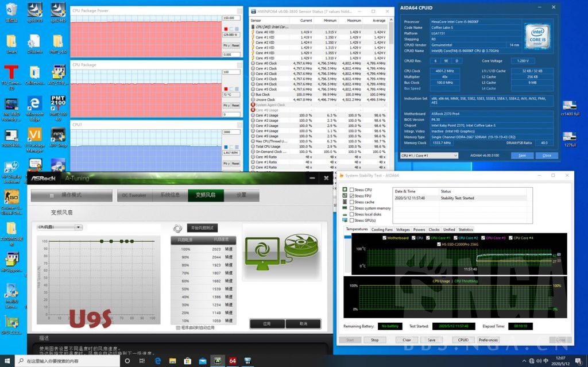This screenshot has height=367, width=588.
Task: Open the DiskInfo desktop file
Action: pos(34,44)
